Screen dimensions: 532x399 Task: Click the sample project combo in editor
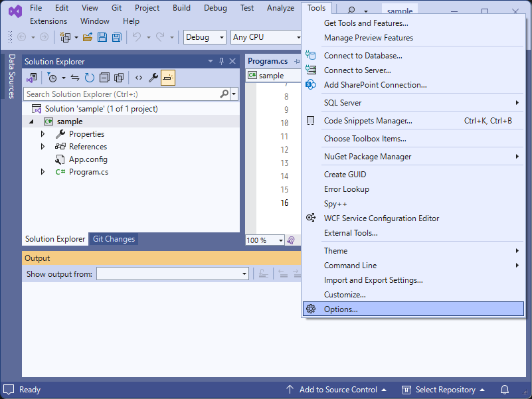(273, 75)
